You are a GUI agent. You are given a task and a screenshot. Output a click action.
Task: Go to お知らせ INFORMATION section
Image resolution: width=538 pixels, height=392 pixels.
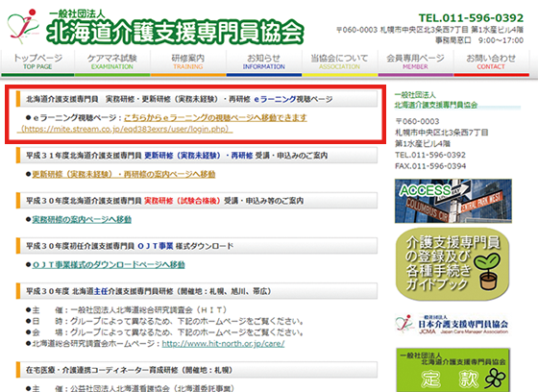click(264, 62)
